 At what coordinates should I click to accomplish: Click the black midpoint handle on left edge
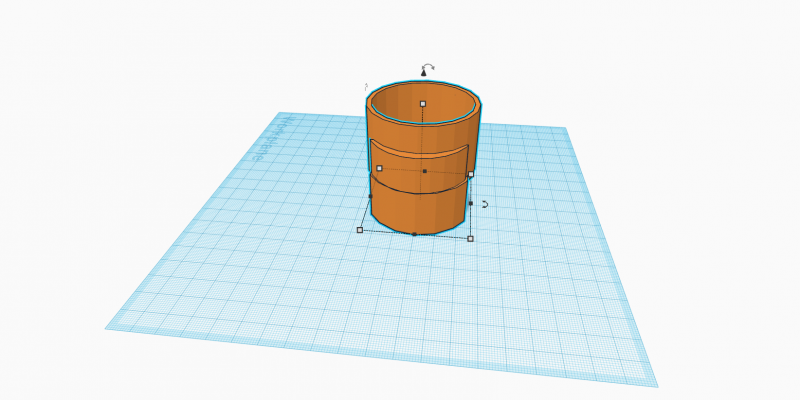370,196
